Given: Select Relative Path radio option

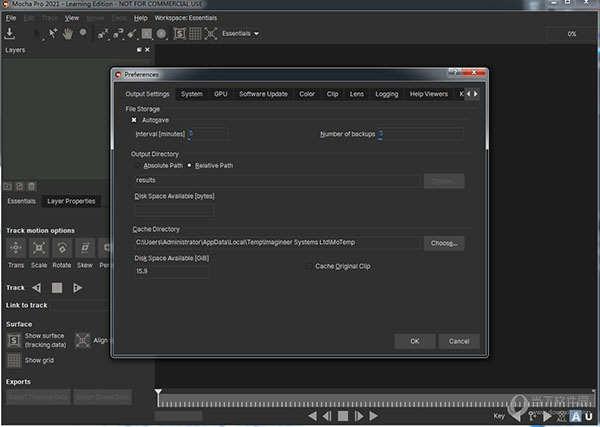Looking at the screenshot, I should 189,165.
